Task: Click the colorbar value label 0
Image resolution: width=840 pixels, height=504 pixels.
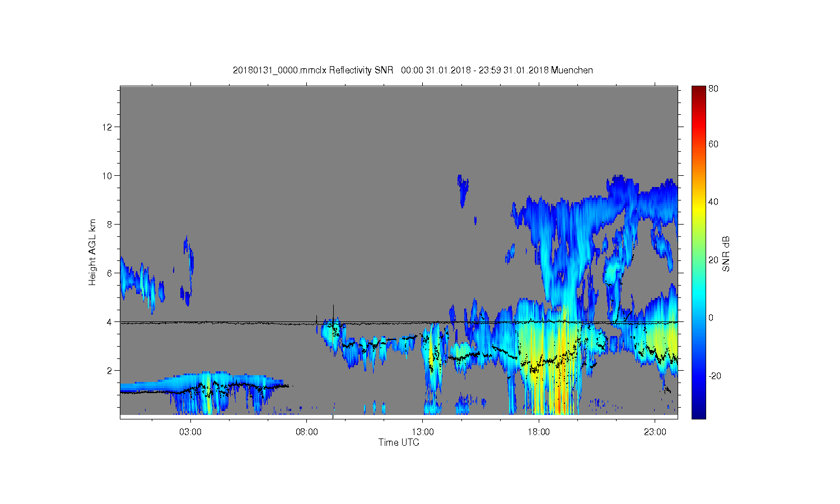Action: tap(711, 318)
